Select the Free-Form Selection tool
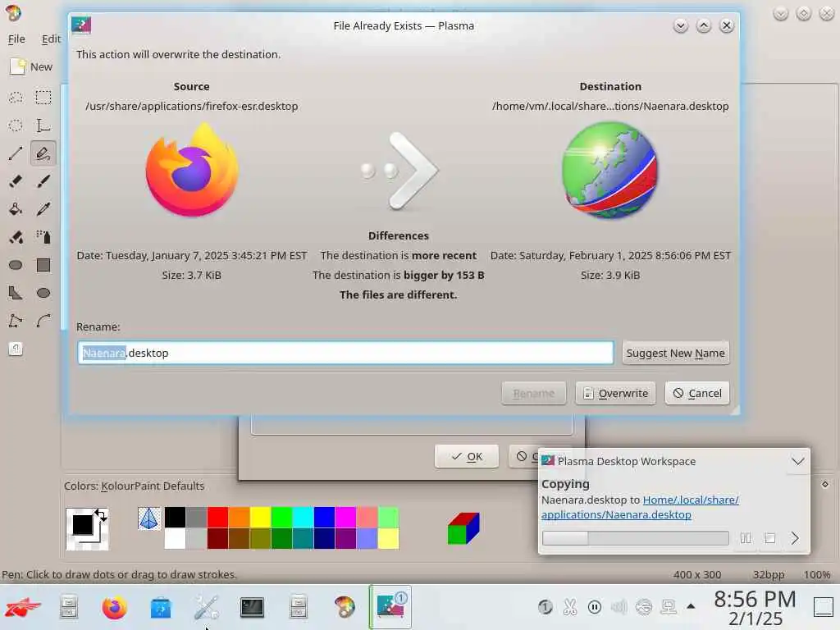The width and height of the screenshot is (840, 630). pos(16,98)
